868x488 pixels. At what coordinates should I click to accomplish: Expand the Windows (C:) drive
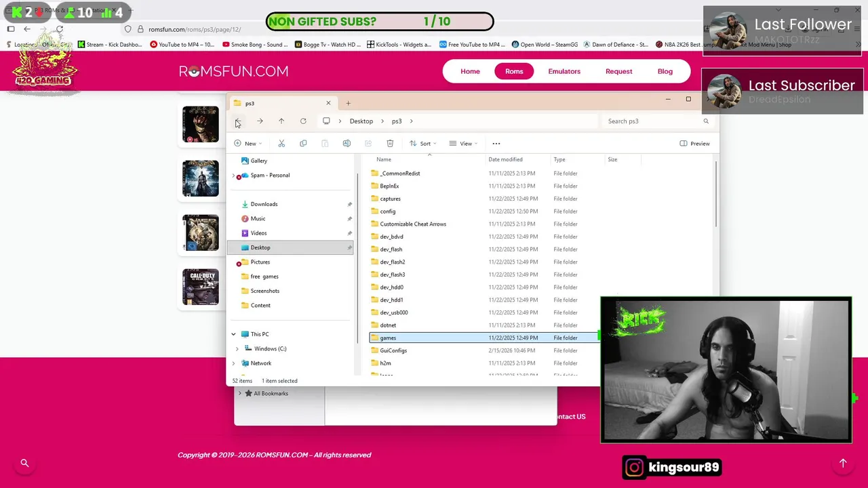[237, 349]
